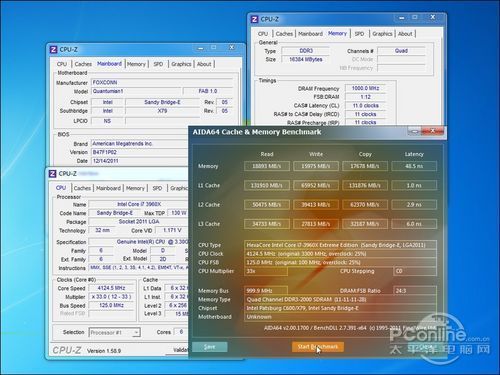
Task: Minimize the AIDA64 benchmark window
Action: tap(415, 131)
